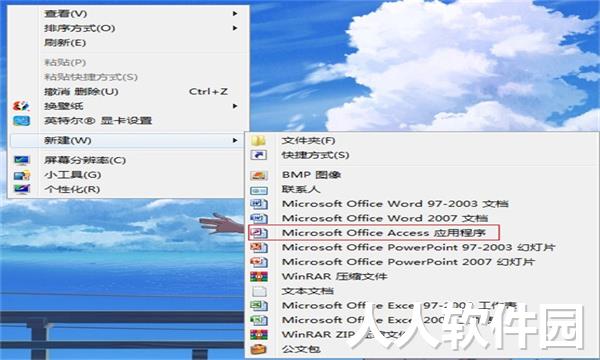The width and height of the screenshot is (600, 360).
Task: Open the 新建(W) submenu arrow
Action: pos(235,140)
